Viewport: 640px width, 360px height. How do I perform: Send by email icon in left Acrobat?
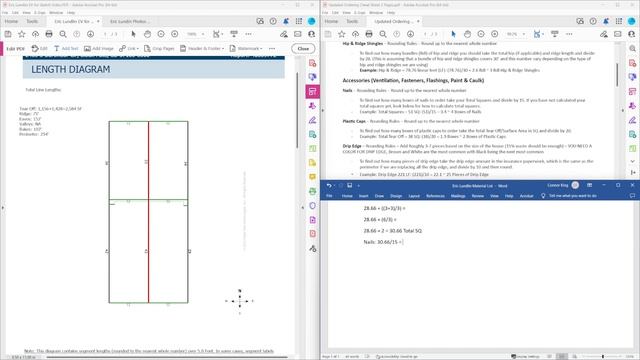click(298, 34)
